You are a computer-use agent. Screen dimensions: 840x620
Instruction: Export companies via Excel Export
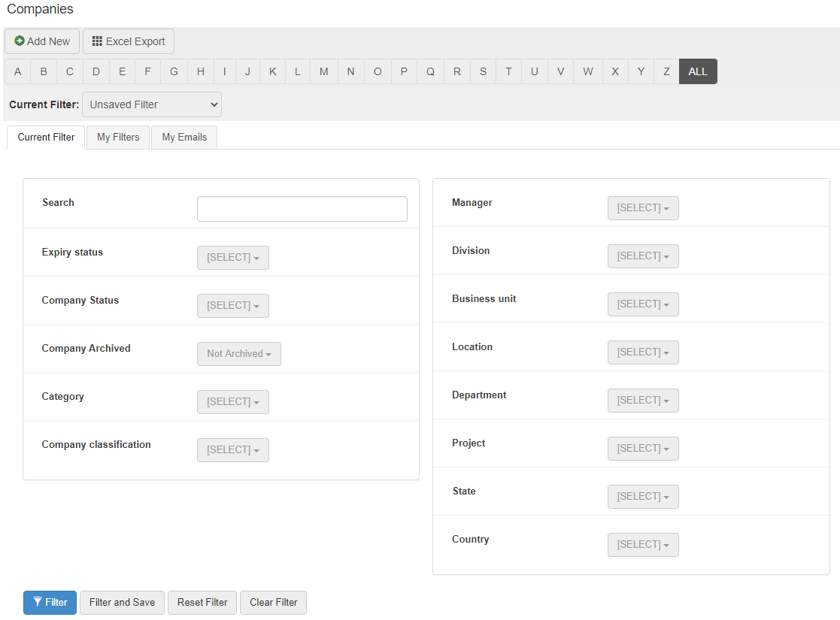(x=129, y=41)
